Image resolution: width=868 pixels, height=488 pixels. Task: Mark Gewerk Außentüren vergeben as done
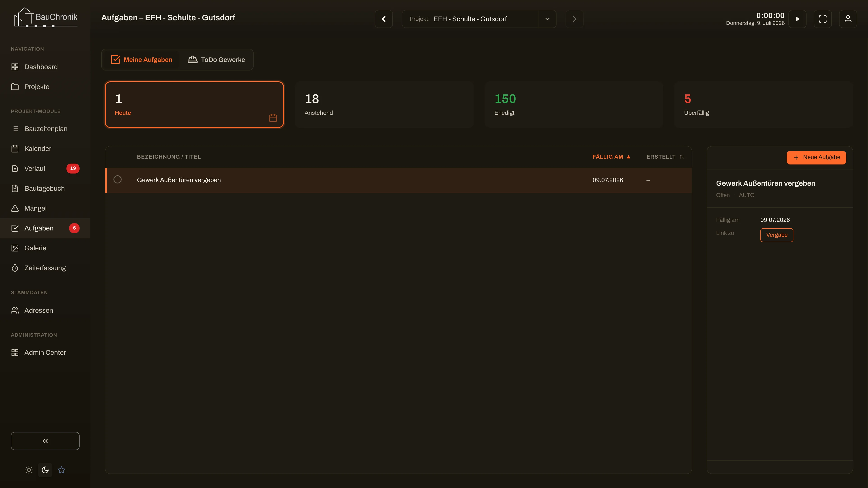click(118, 180)
